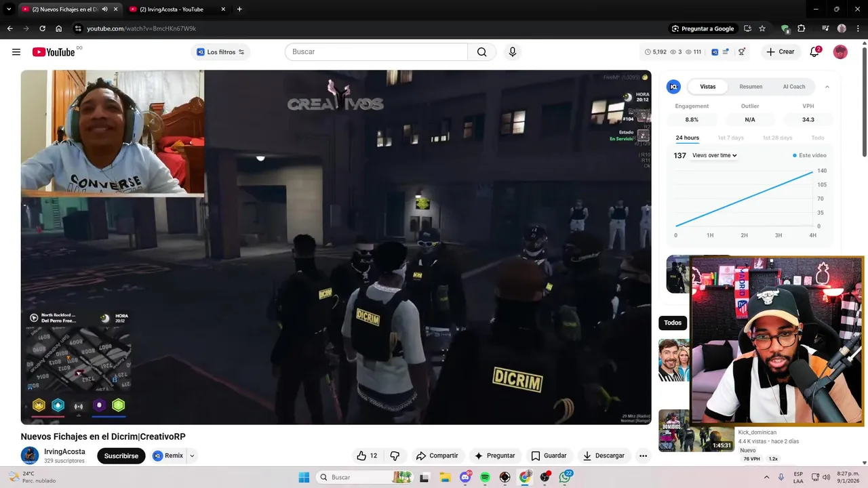This screenshot has width=868, height=488.
Task: Open Los filtros vidIQ toggle
Action: point(220,52)
